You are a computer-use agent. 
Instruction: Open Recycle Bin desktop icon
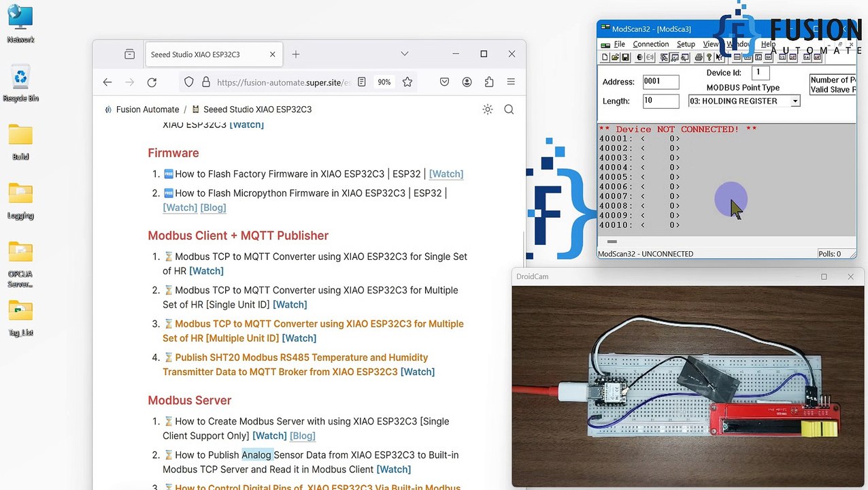(20, 83)
